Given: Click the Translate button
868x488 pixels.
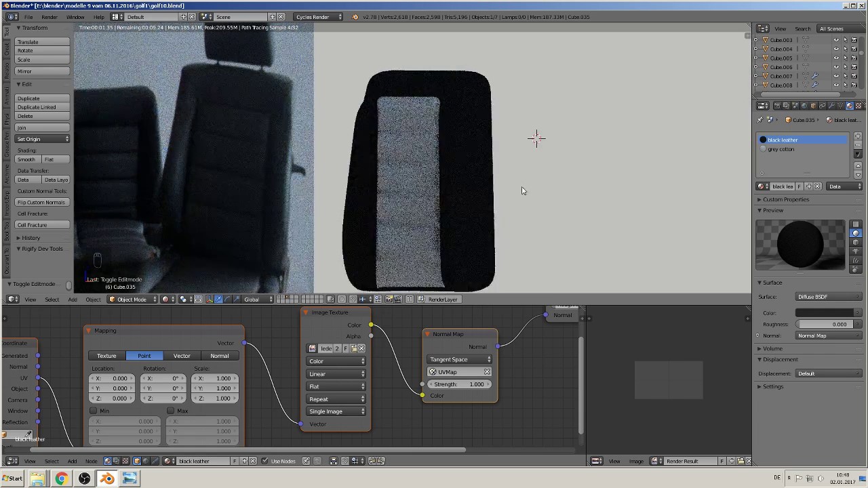Looking at the screenshot, I should pyautogui.click(x=43, y=42).
